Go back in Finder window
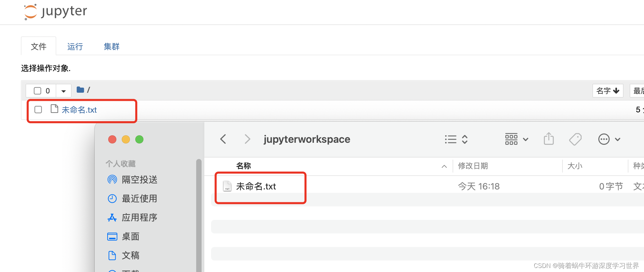The image size is (644, 272). pos(223,139)
